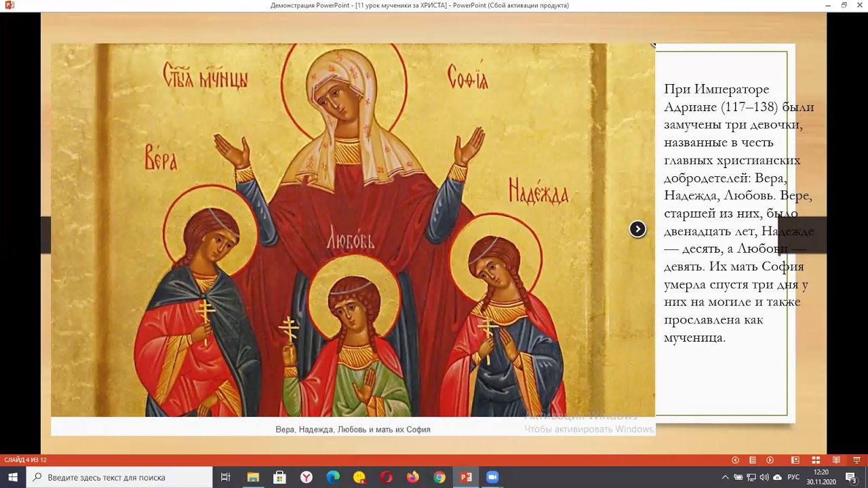This screenshot has height=488, width=868.
Task: Open the slide list menu in status bar
Action: click(753, 460)
